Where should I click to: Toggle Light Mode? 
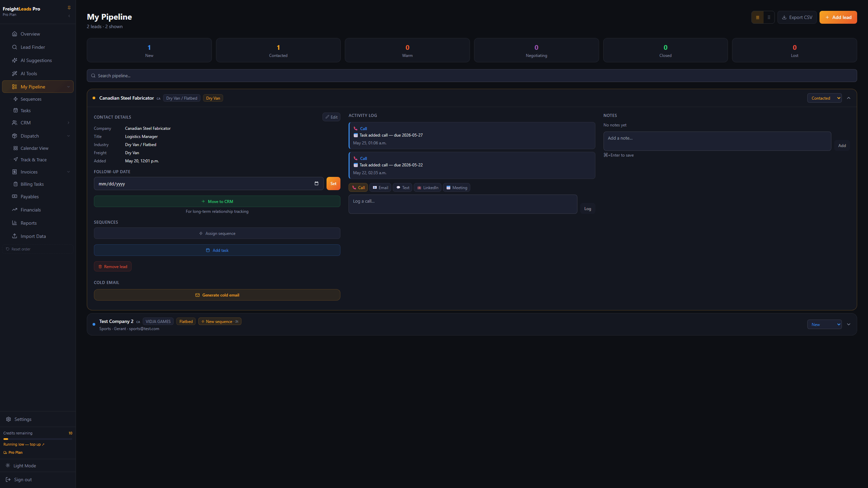[38, 466]
